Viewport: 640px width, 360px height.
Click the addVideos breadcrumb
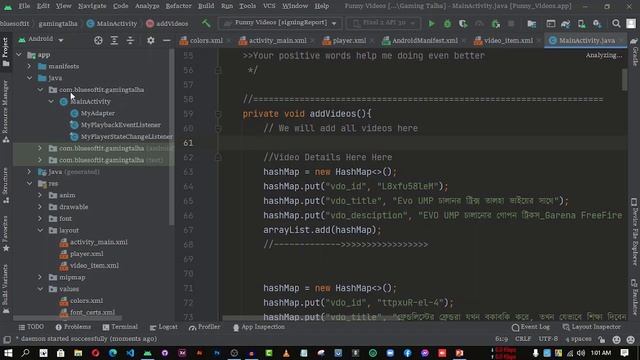pos(167,23)
